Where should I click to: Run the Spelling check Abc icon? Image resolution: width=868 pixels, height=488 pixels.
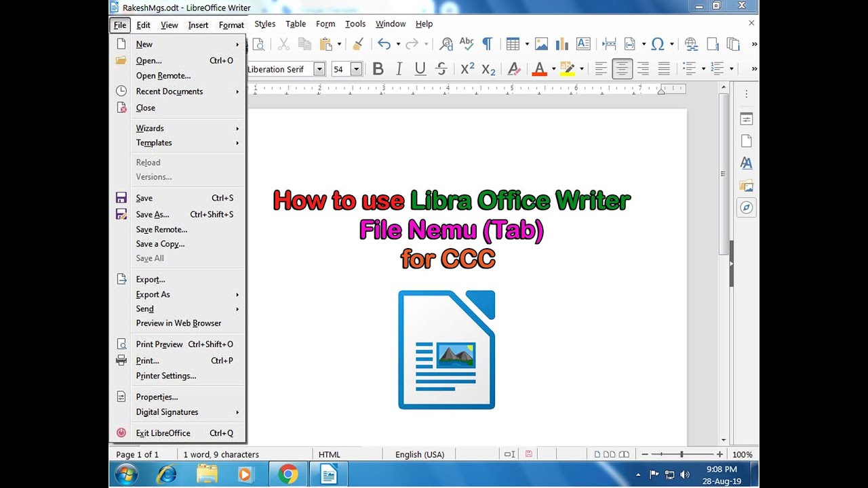click(x=467, y=44)
